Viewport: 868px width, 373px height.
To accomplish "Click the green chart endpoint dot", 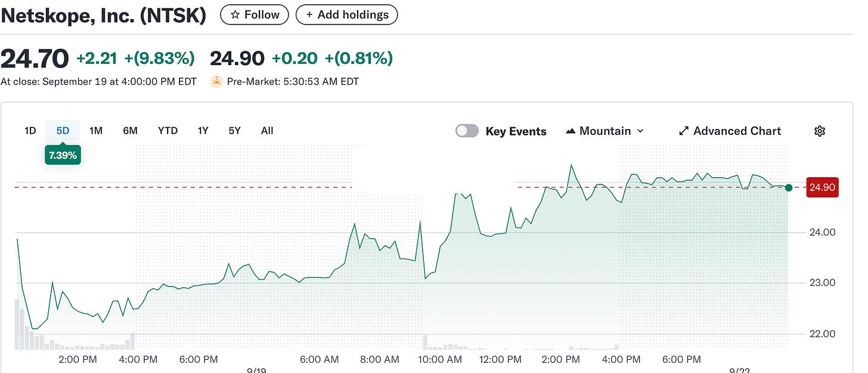I will point(789,187).
